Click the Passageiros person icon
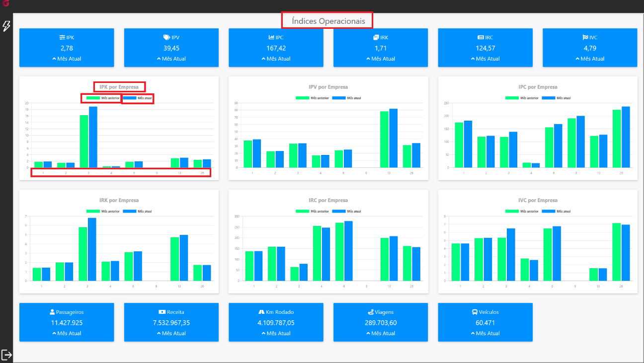The width and height of the screenshot is (644, 363). coord(52,312)
